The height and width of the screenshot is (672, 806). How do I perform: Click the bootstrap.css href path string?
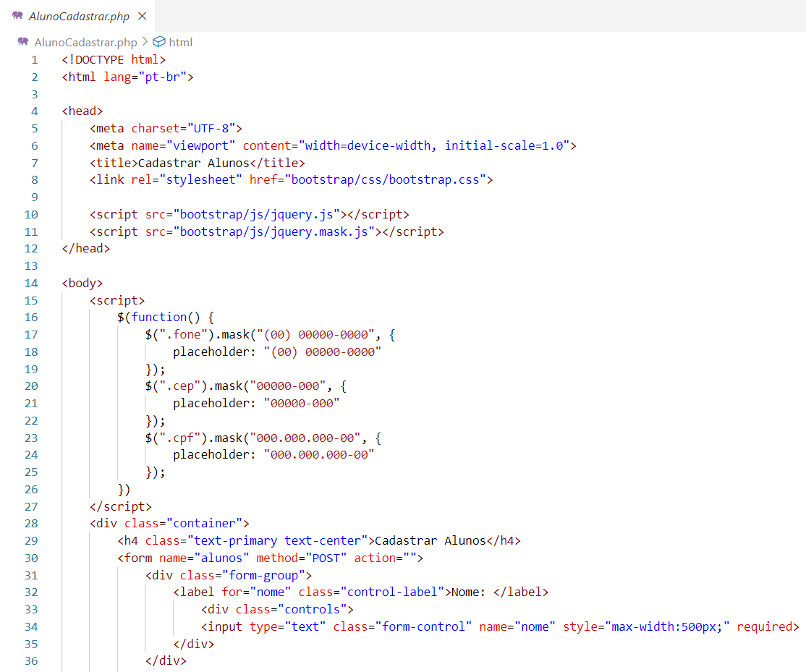coord(385,179)
